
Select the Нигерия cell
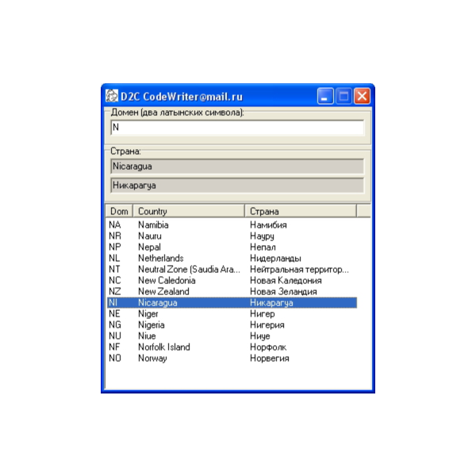click(x=267, y=324)
